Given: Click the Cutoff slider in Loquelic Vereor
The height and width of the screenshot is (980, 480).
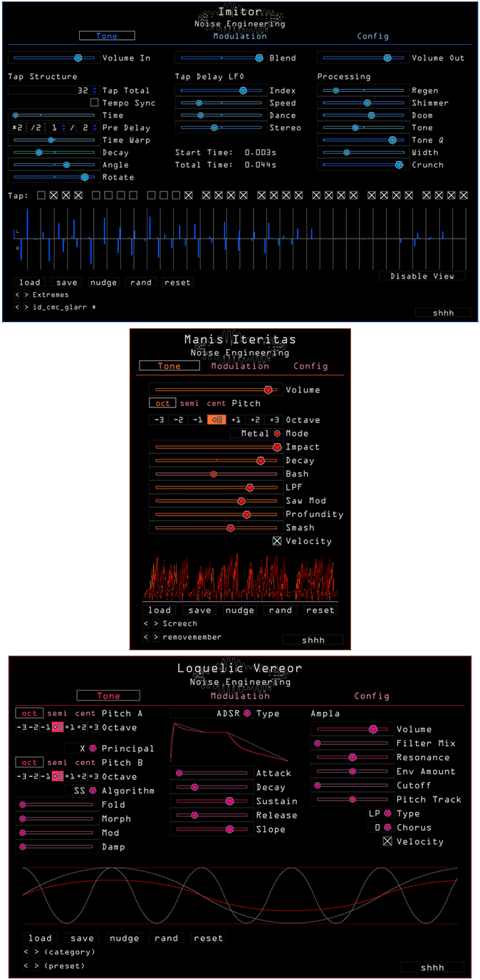Looking at the screenshot, I should (x=352, y=786).
